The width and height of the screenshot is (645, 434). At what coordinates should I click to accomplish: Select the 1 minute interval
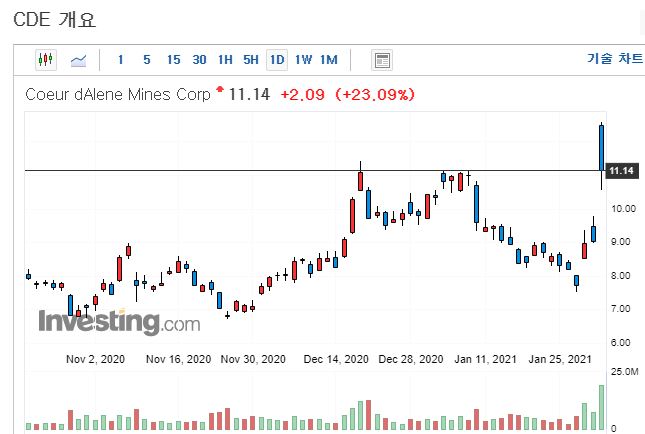point(121,60)
